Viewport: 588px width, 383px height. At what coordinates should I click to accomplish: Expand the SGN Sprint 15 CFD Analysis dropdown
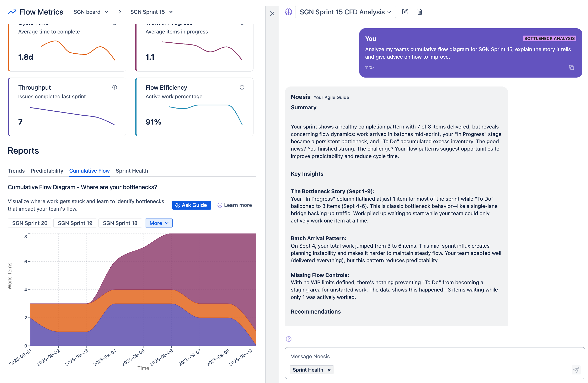pyautogui.click(x=345, y=12)
